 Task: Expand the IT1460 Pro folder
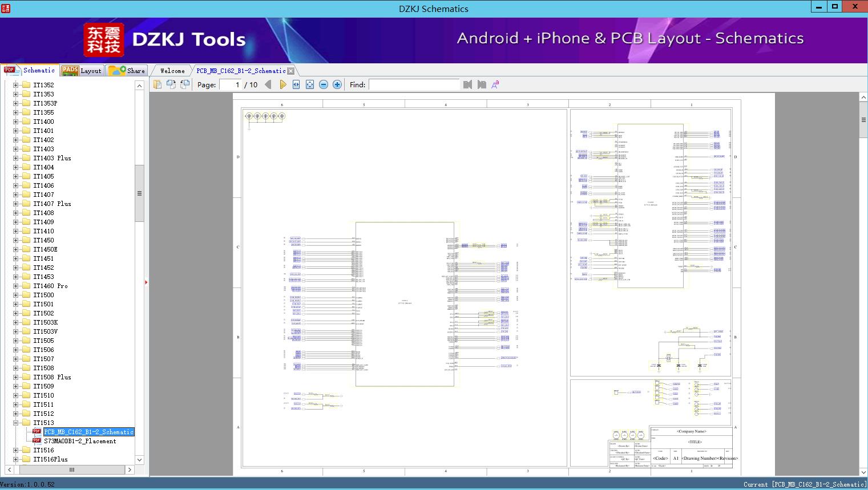pos(16,286)
